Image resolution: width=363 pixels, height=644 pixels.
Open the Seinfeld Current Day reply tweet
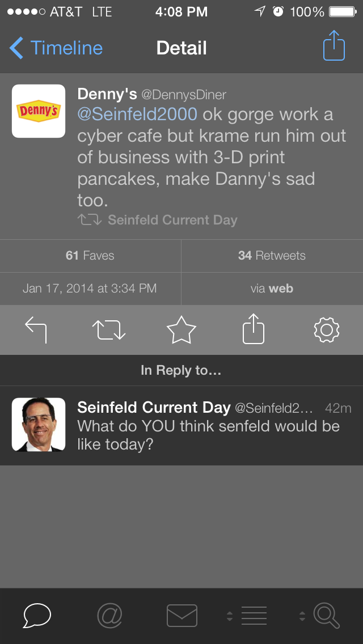tap(210, 426)
